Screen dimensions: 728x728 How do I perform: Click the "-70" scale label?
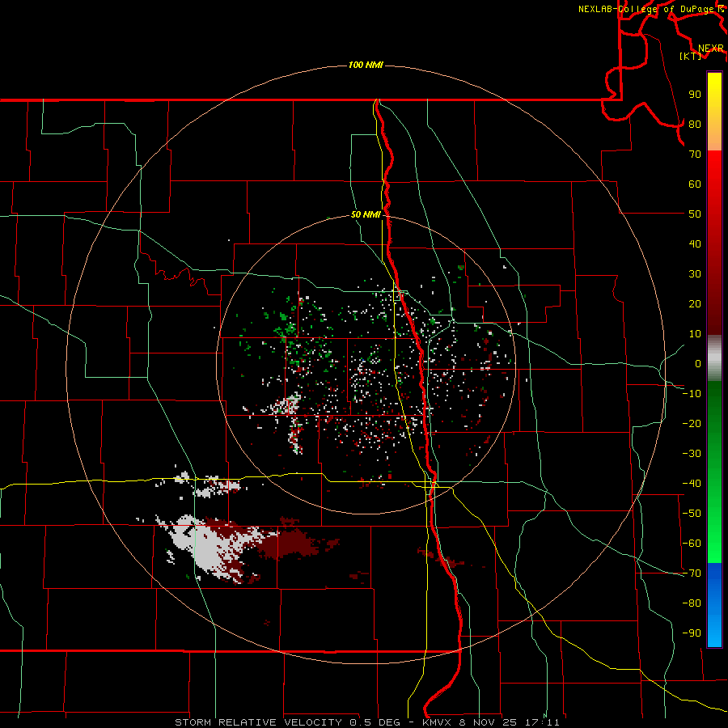pos(692,574)
